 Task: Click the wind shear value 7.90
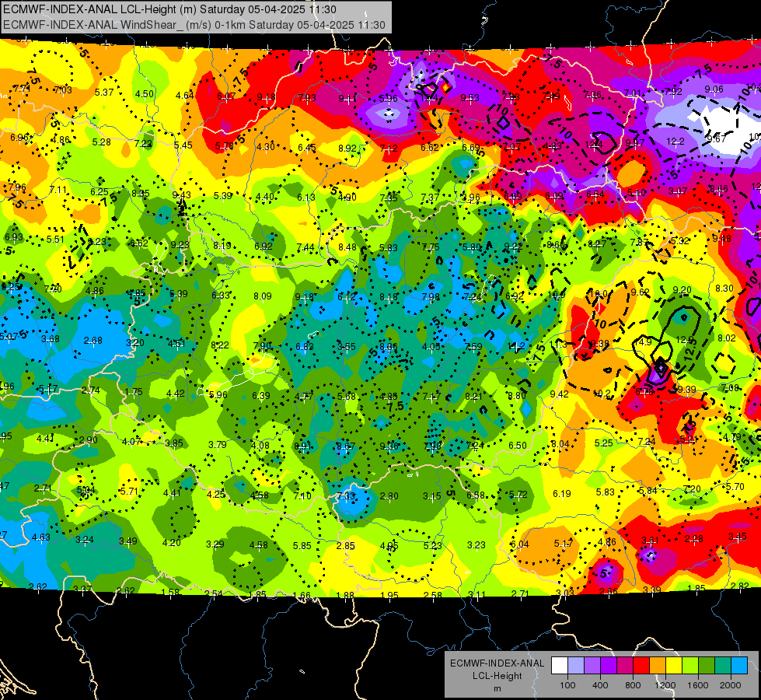click(x=262, y=346)
